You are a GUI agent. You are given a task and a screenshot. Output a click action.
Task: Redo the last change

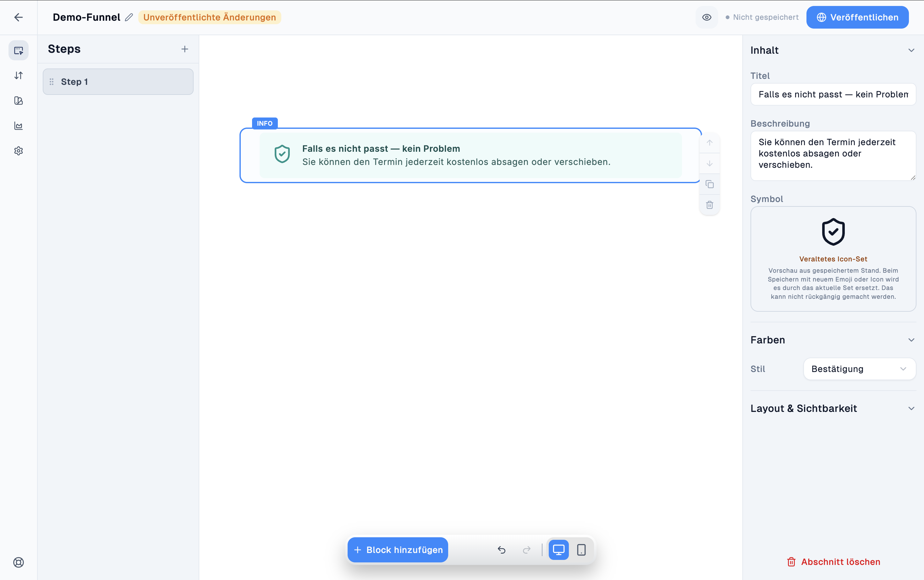[526, 550]
